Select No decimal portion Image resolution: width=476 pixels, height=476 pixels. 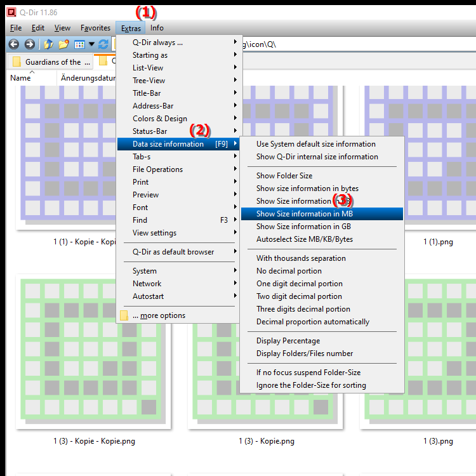[x=322, y=271]
